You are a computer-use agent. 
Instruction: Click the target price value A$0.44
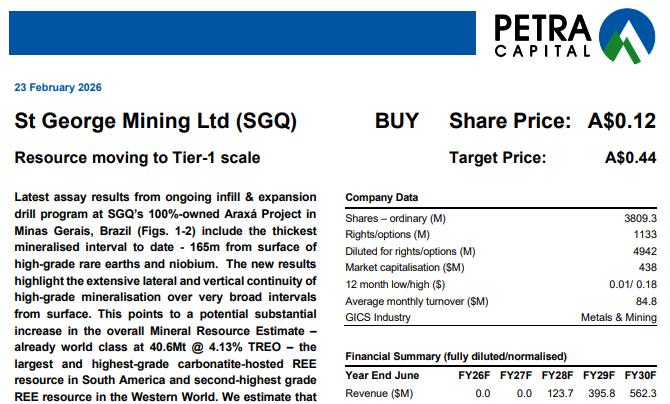click(631, 157)
